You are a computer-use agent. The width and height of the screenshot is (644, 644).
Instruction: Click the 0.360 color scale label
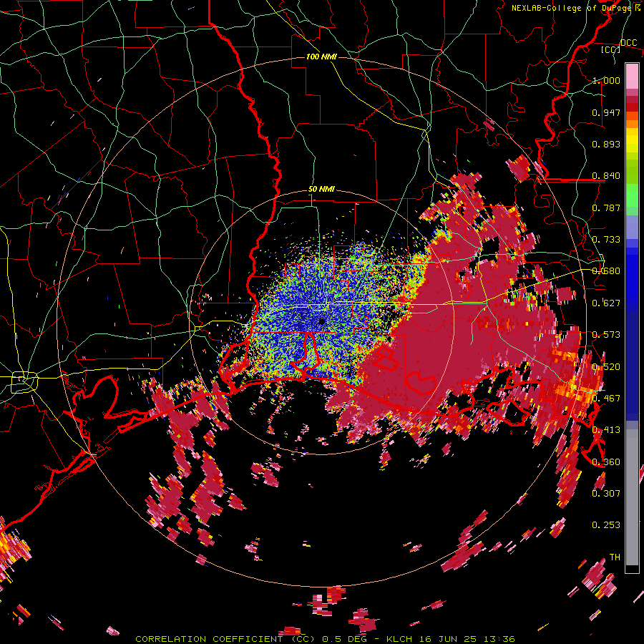(x=606, y=462)
